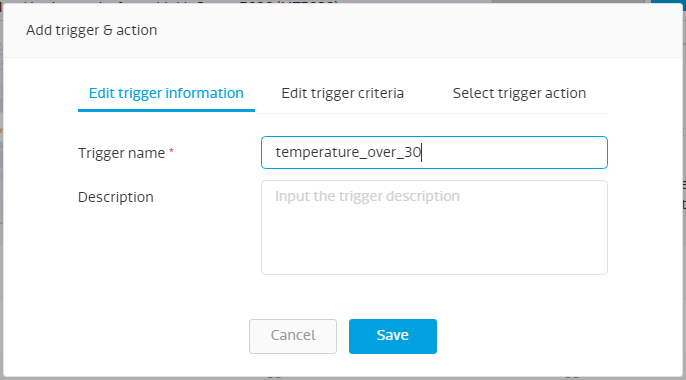Click the Description label text
This screenshot has width=686, height=380.
tap(116, 197)
